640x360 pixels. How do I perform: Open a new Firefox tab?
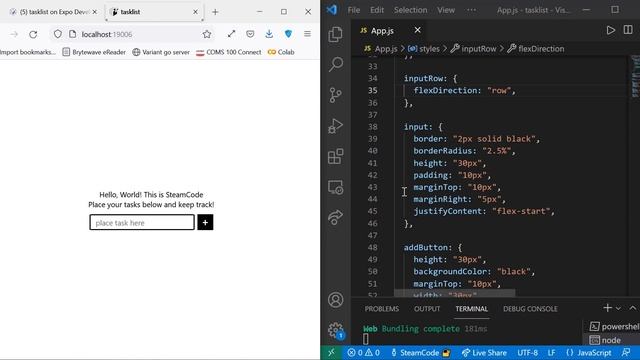point(215,12)
